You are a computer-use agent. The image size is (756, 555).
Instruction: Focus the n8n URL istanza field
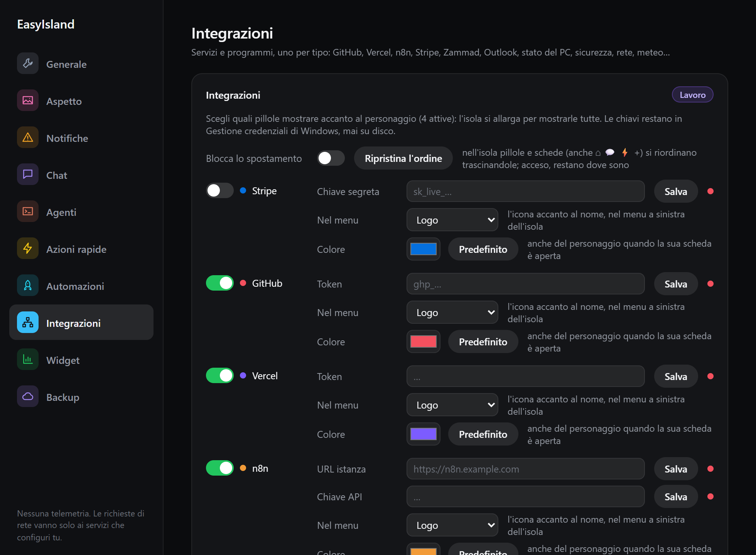[x=526, y=469]
